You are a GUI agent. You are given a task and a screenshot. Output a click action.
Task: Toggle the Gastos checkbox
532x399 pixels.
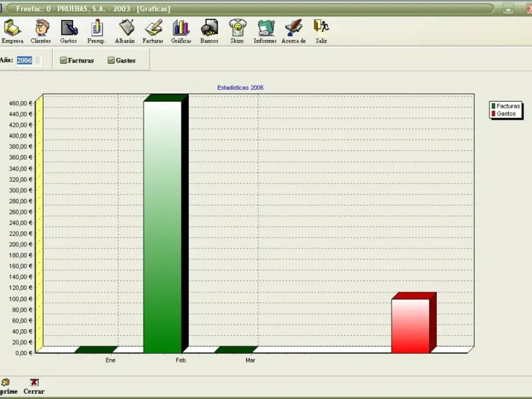coord(111,61)
